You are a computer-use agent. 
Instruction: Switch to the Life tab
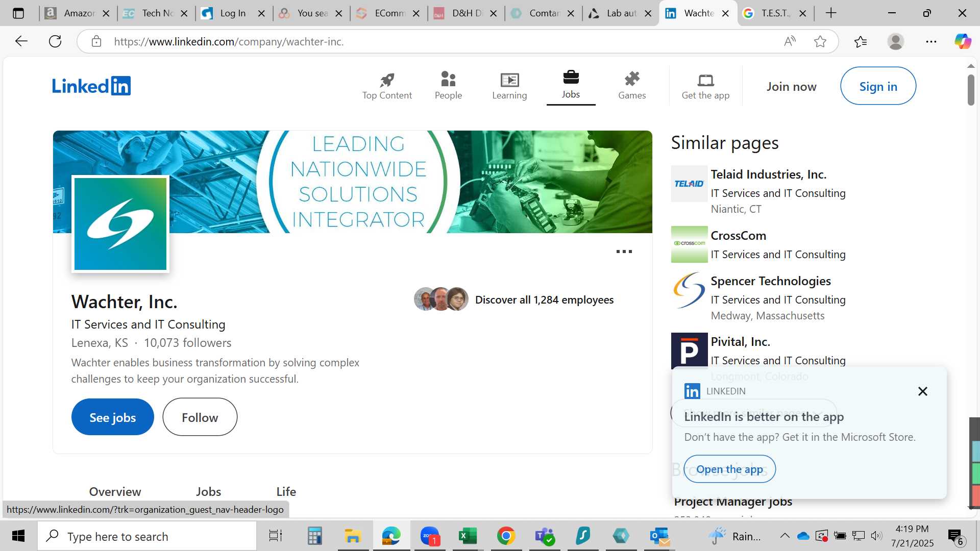pyautogui.click(x=286, y=491)
